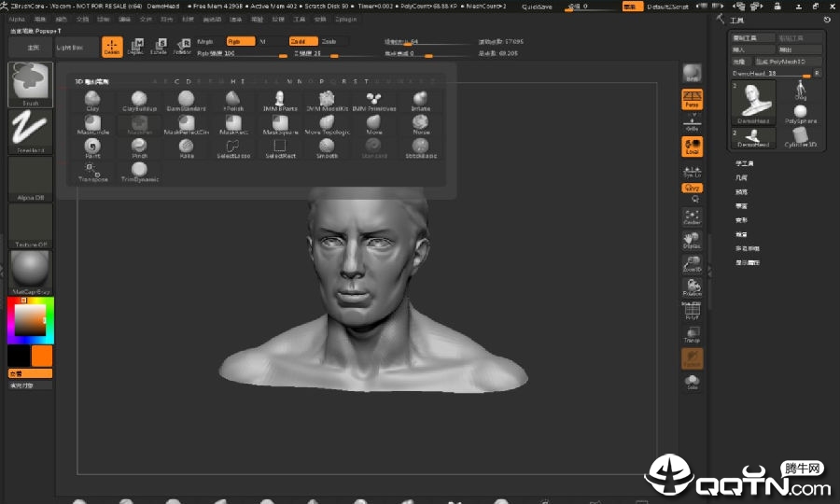The height and width of the screenshot is (504, 840).
Task: Open the FreeHand stroke selector
Action: click(31, 132)
